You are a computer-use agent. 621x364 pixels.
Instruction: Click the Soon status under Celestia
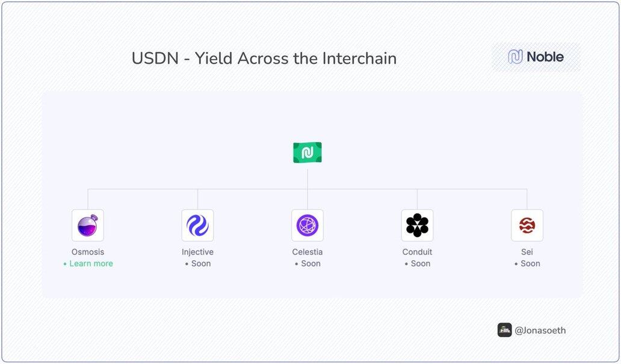[310, 264]
